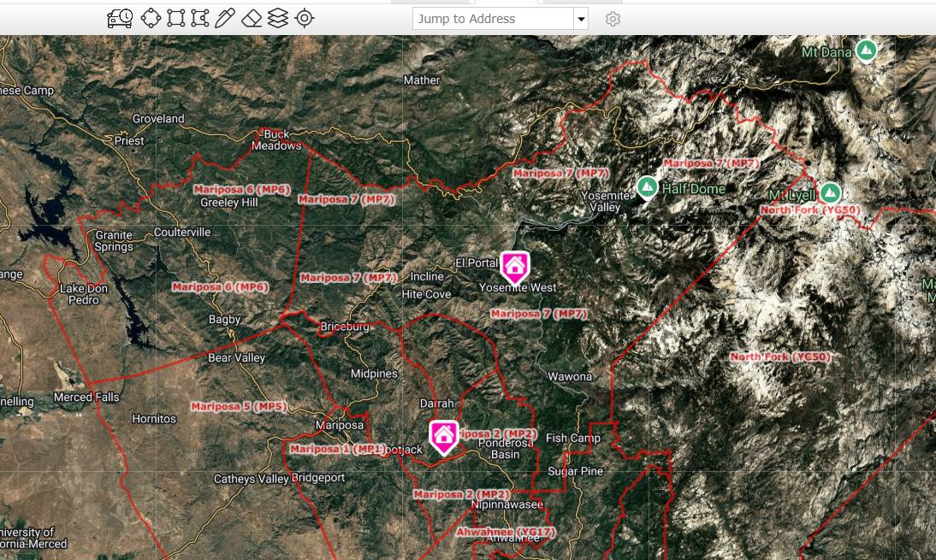The width and height of the screenshot is (936, 560).
Task: Select the polygon selection tool
Action: click(x=200, y=18)
